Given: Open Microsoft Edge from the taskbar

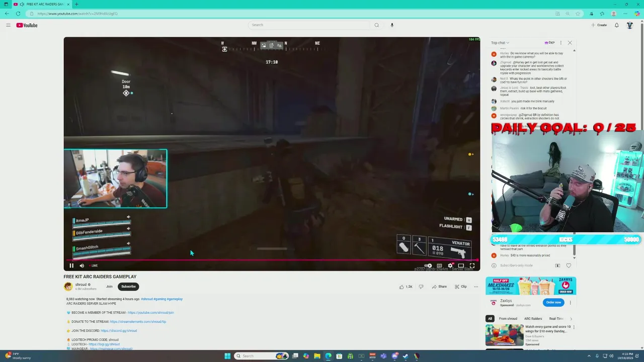Looking at the screenshot, I should point(328,356).
